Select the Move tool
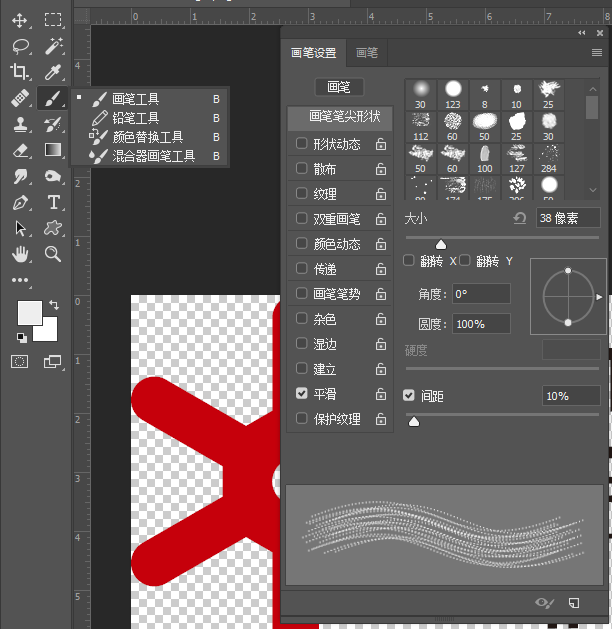The width and height of the screenshot is (612, 629). click(19, 20)
